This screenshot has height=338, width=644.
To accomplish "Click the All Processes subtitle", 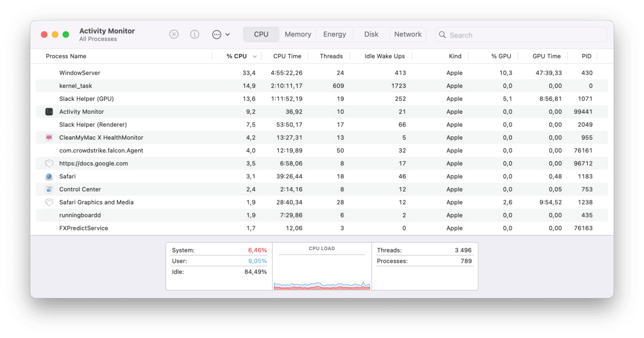I will coord(98,39).
